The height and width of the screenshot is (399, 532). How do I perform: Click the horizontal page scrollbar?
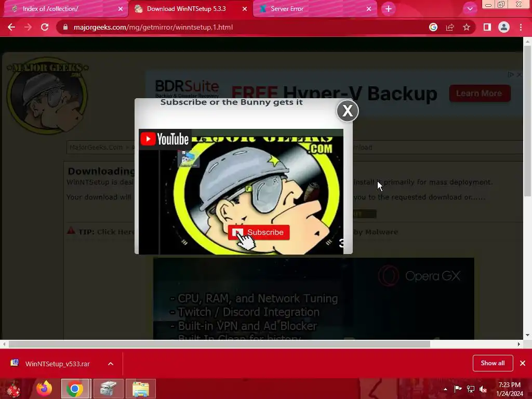click(x=219, y=344)
